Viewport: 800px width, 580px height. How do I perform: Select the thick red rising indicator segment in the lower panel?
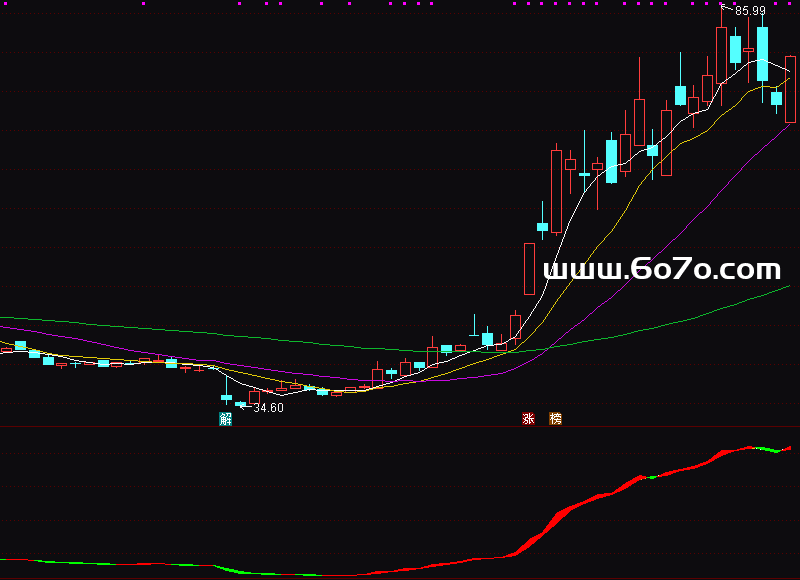(x=560, y=519)
